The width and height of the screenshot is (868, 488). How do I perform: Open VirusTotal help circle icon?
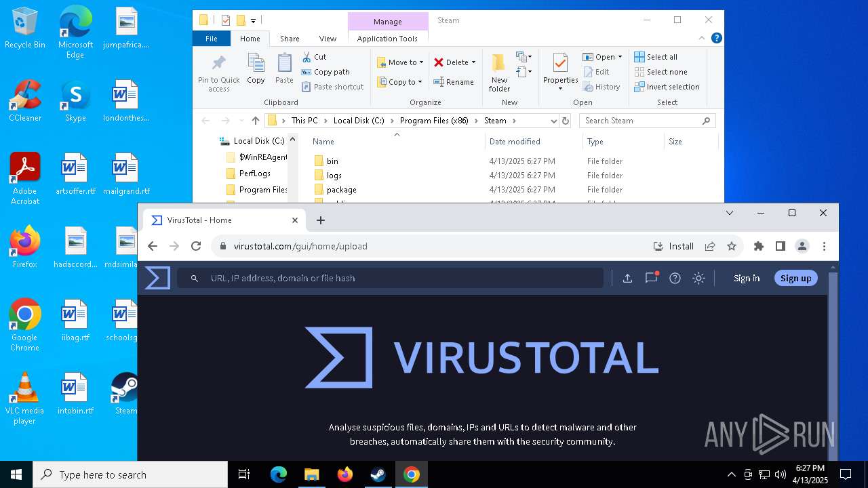675,278
